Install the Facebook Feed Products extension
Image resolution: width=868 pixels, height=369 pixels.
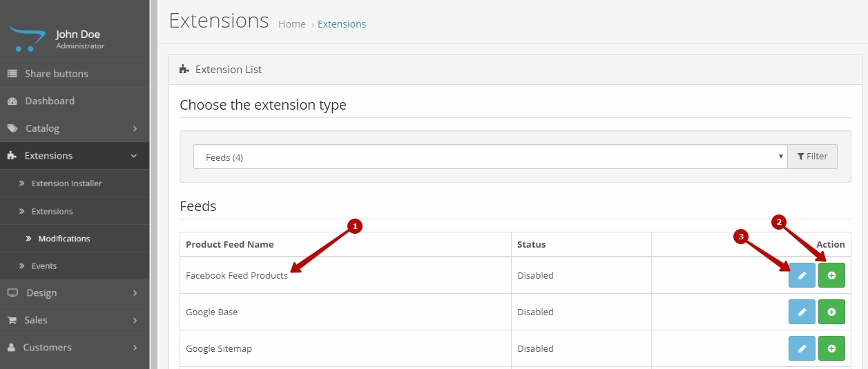[x=831, y=275]
